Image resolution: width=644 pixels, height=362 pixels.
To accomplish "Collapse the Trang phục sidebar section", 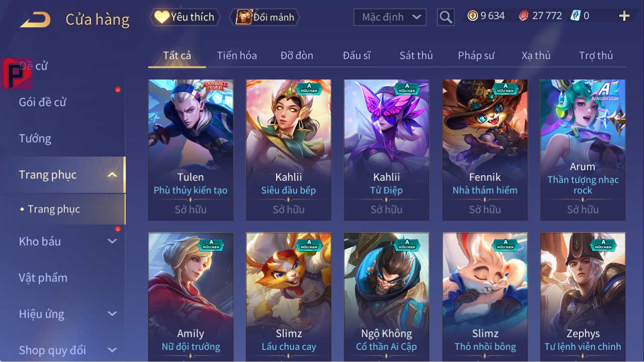I will pos(112,175).
